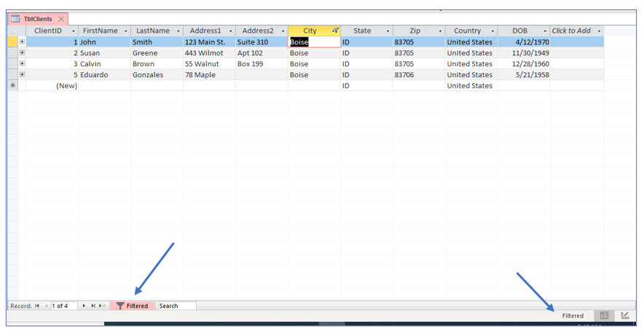Viewport: 644px width, 335px height.
Task: Click the Apt 102 cell
Action: click(x=262, y=53)
